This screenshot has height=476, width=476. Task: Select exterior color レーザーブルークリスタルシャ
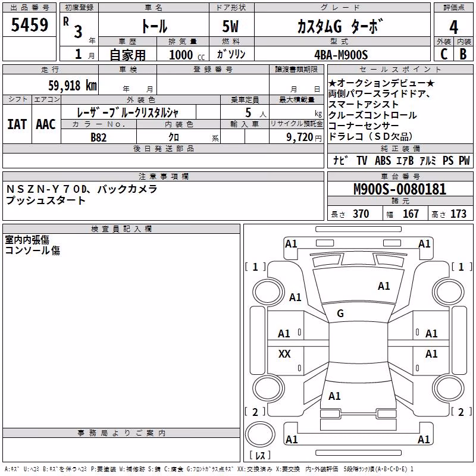coord(127,112)
